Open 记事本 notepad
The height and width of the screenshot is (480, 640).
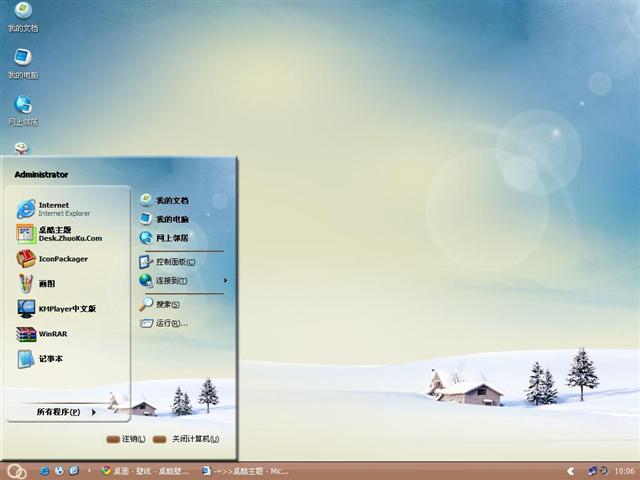[x=40, y=359]
